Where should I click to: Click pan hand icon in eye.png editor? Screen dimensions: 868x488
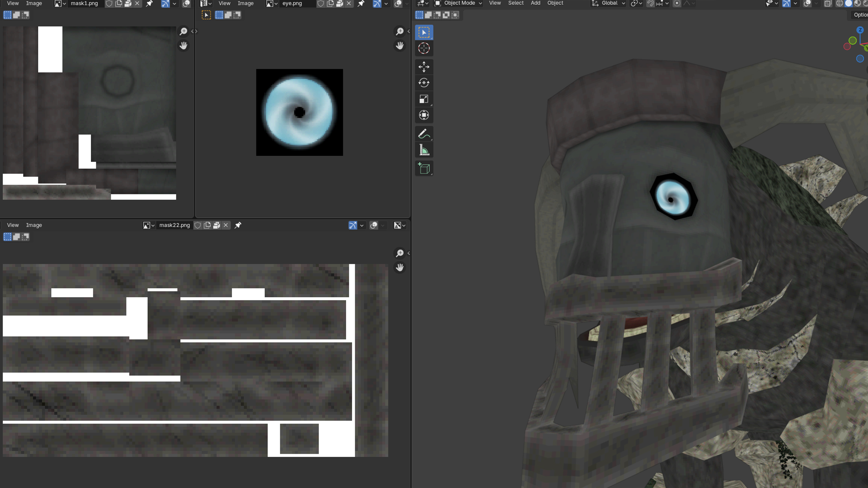click(x=400, y=46)
